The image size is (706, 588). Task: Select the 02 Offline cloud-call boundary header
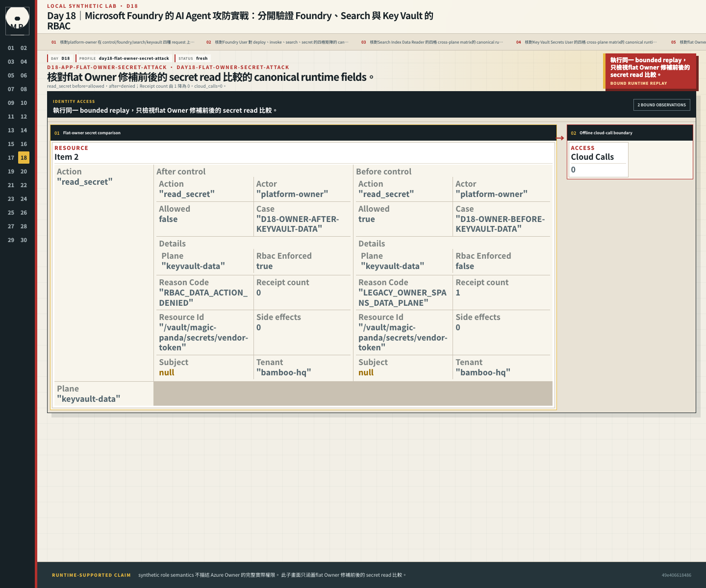(630, 133)
